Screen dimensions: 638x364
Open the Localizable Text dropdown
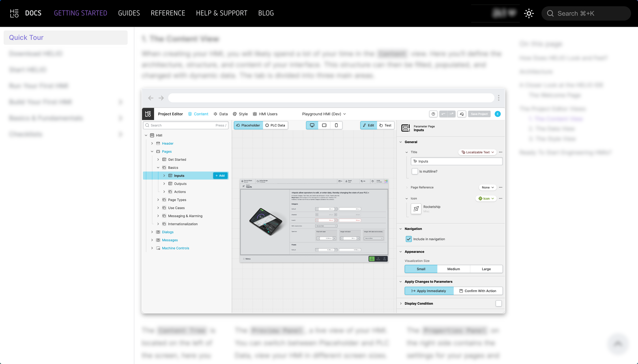pos(477,152)
